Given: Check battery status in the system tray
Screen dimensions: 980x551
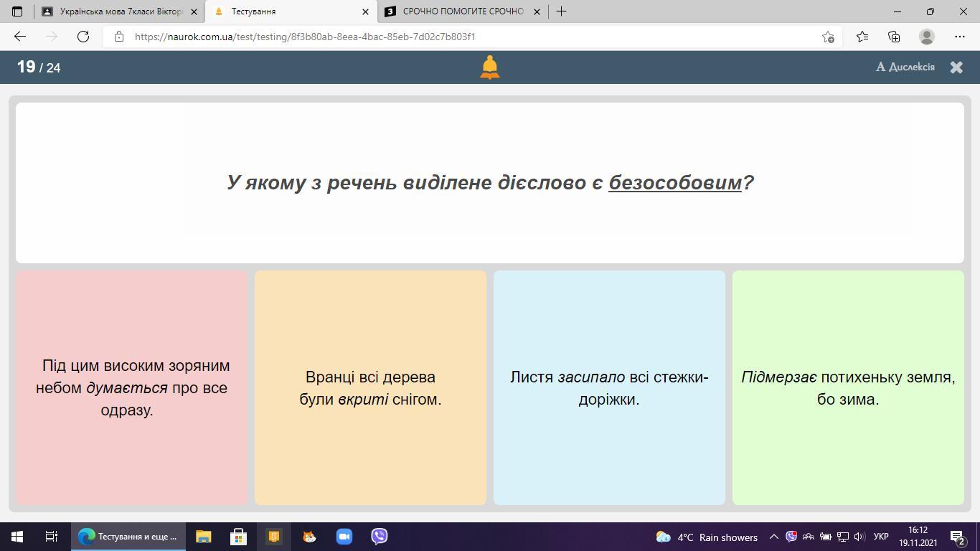Looking at the screenshot, I should click(826, 537).
